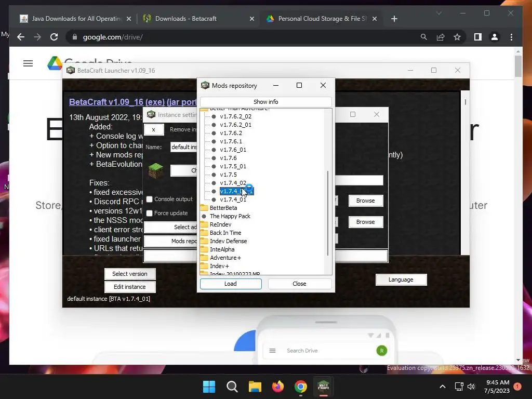Open Firefox from taskbar
The width and height of the screenshot is (532, 399).
(278, 387)
